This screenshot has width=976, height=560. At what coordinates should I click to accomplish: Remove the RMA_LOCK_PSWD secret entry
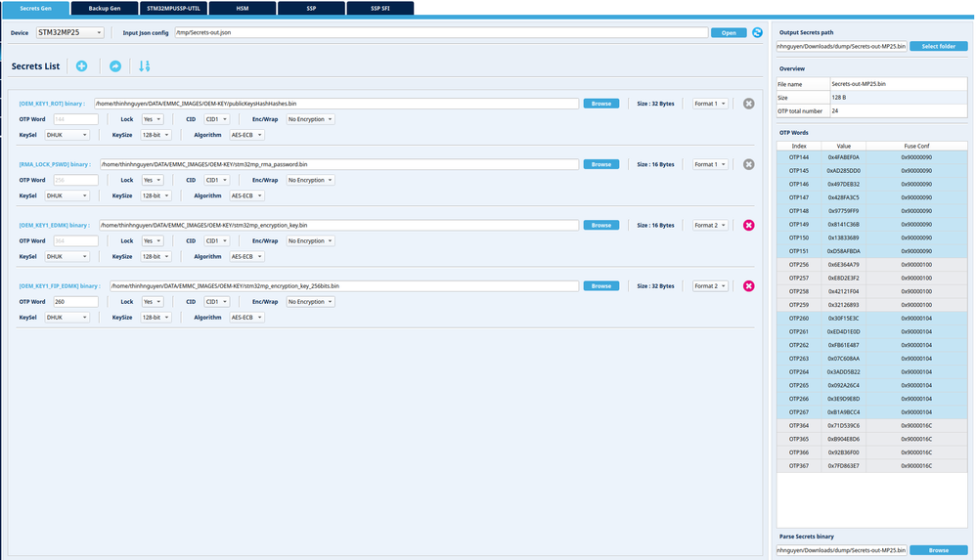tap(749, 164)
